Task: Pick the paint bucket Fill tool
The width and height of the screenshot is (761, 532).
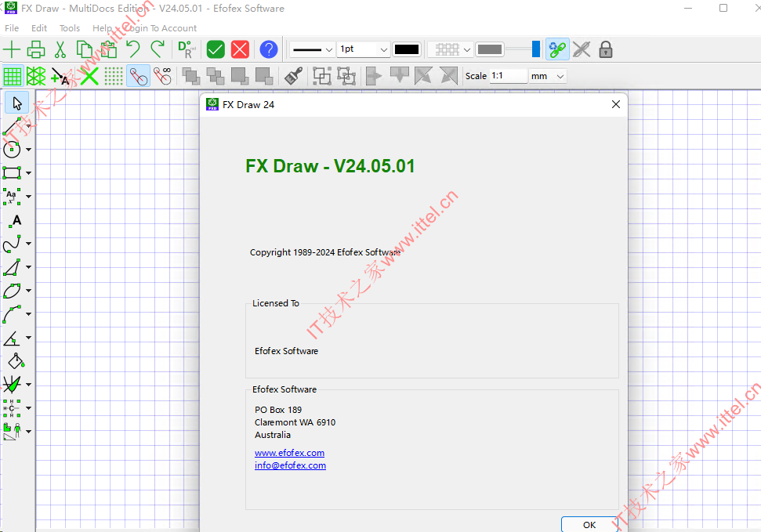Action: (16, 362)
